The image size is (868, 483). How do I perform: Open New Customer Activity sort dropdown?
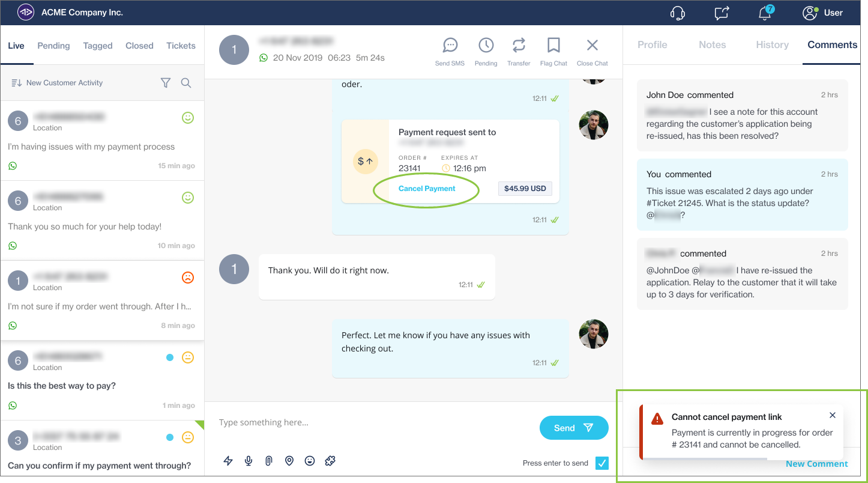coord(58,83)
